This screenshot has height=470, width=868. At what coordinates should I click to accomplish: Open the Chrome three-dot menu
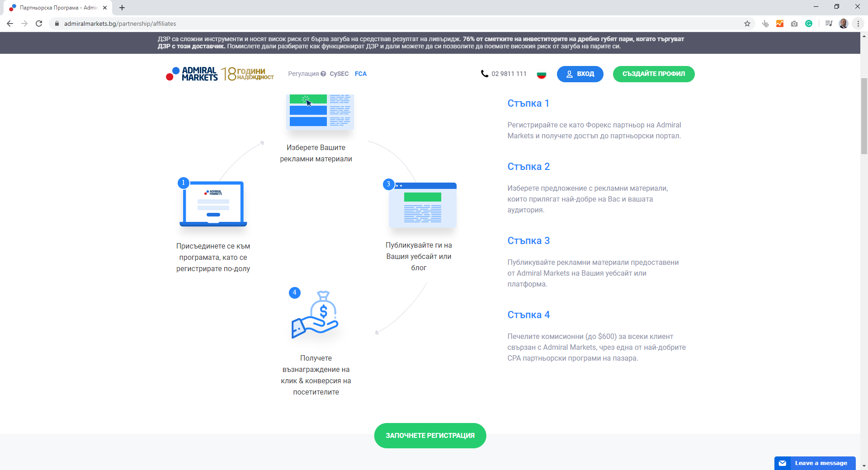click(858, 23)
